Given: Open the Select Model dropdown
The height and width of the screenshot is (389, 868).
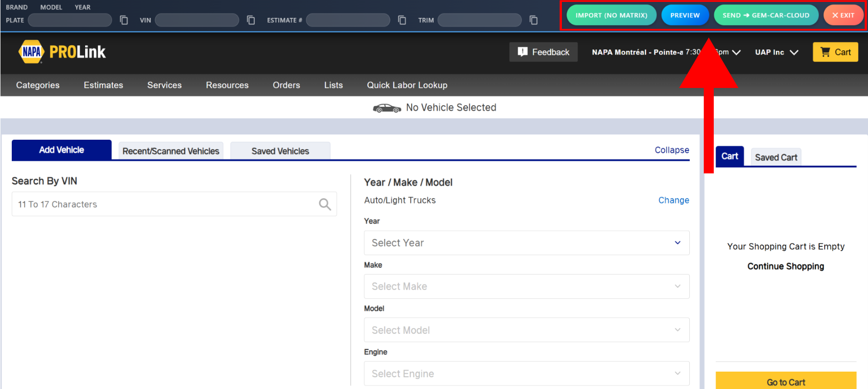Looking at the screenshot, I should [527, 330].
